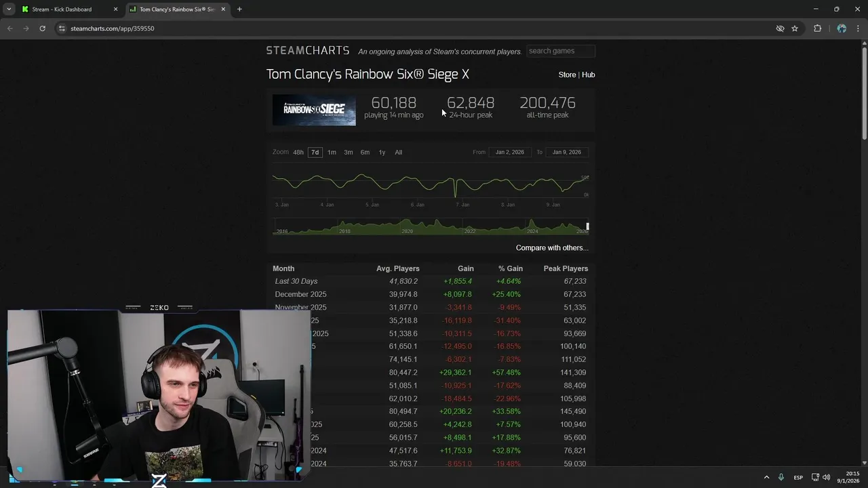Click the 200,476 all-time peak value
Image resolution: width=868 pixels, height=488 pixels.
tap(547, 103)
